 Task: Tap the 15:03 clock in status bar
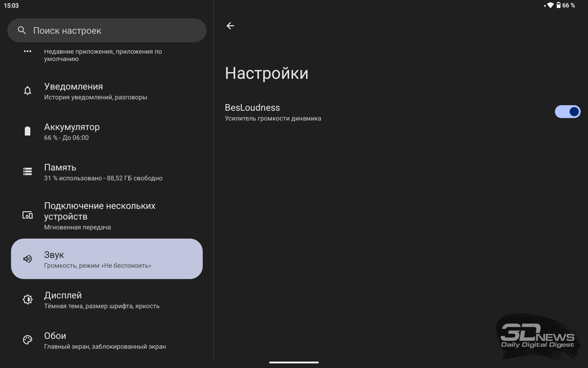click(11, 6)
